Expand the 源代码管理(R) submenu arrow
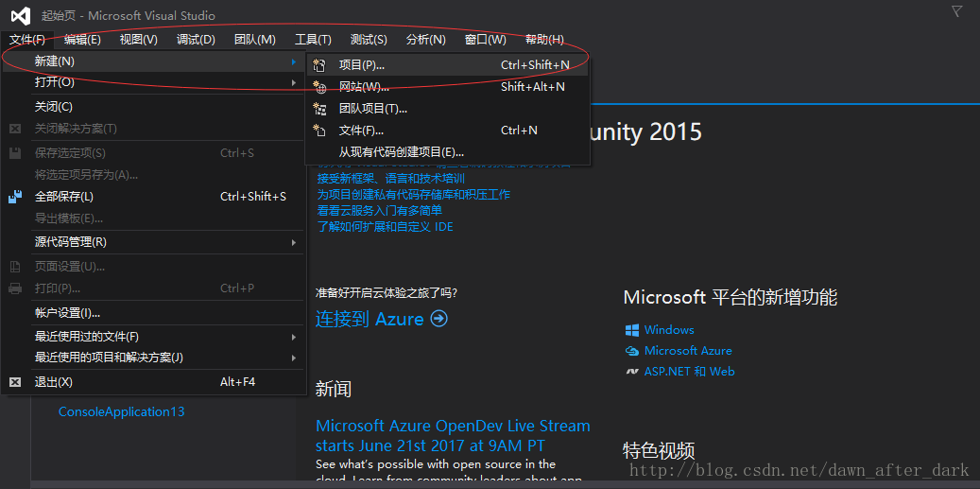The width and height of the screenshot is (980, 489). [x=293, y=242]
